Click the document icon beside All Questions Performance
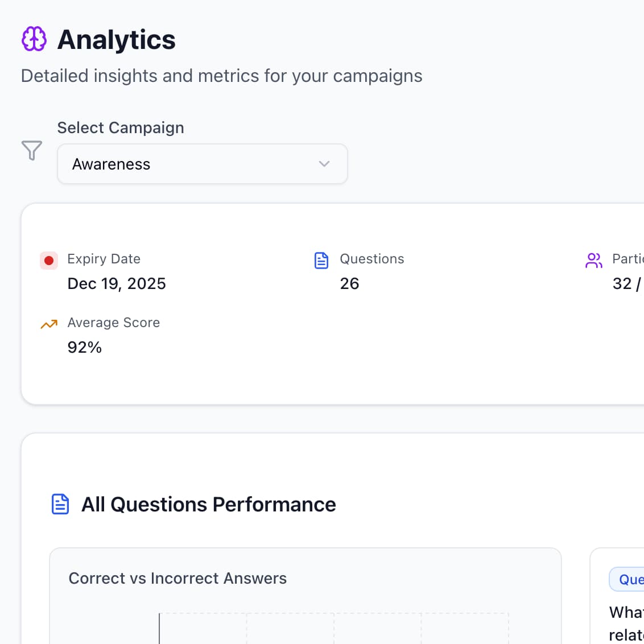Screen dimensions: 644x644 tap(60, 504)
